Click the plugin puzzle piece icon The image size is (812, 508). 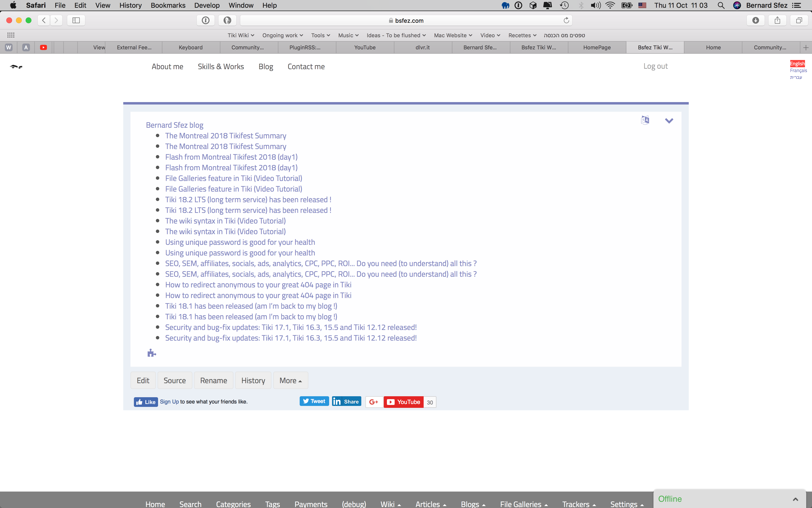tap(152, 353)
